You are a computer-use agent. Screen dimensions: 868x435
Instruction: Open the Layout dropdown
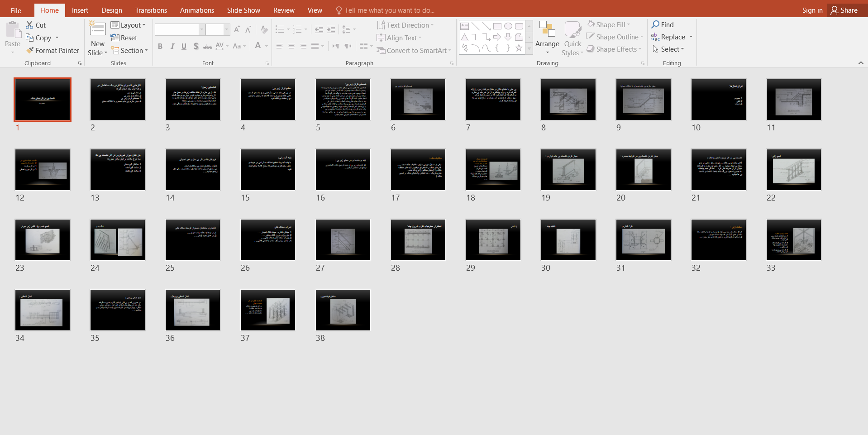(x=128, y=25)
